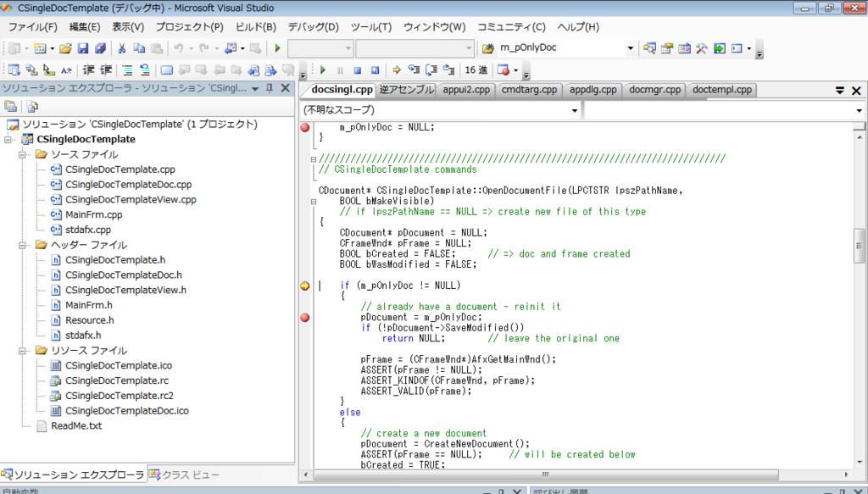Open the デバッグ(D) menu
This screenshot has width=868, height=494.
(x=314, y=27)
